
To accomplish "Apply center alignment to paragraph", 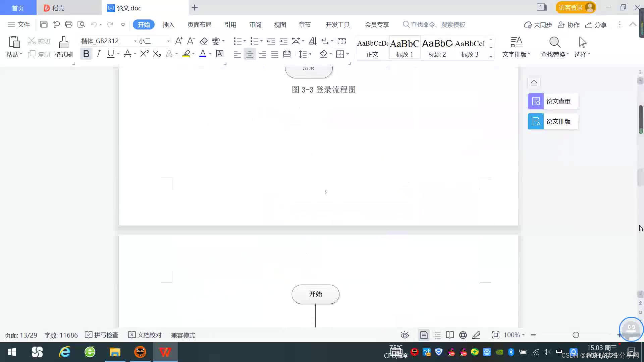I will pyautogui.click(x=250, y=54).
